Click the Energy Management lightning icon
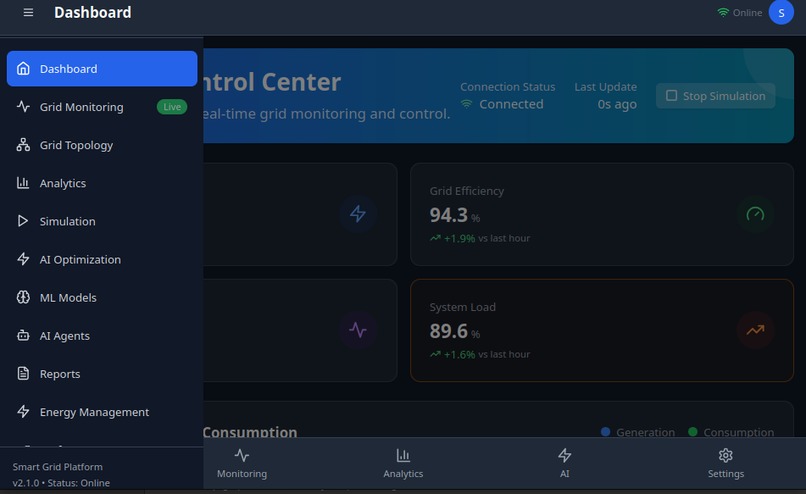 pos(23,411)
